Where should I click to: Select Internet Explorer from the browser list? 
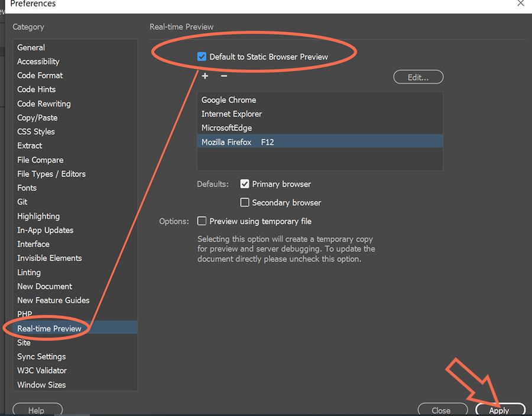[x=232, y=114]
